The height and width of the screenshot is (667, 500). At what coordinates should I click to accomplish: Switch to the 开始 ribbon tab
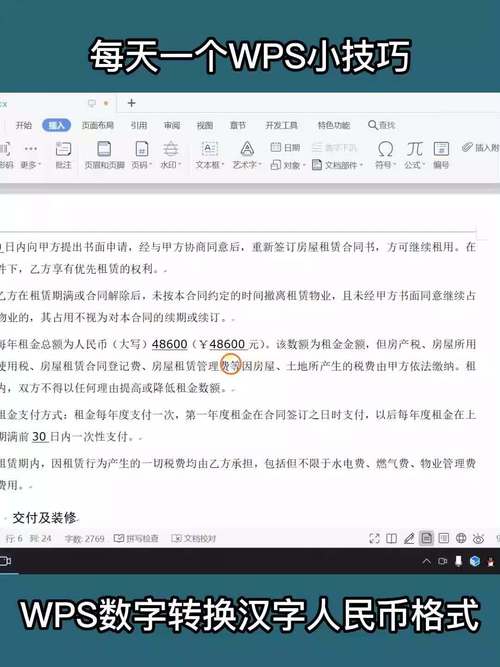click(x=24, y=125)
